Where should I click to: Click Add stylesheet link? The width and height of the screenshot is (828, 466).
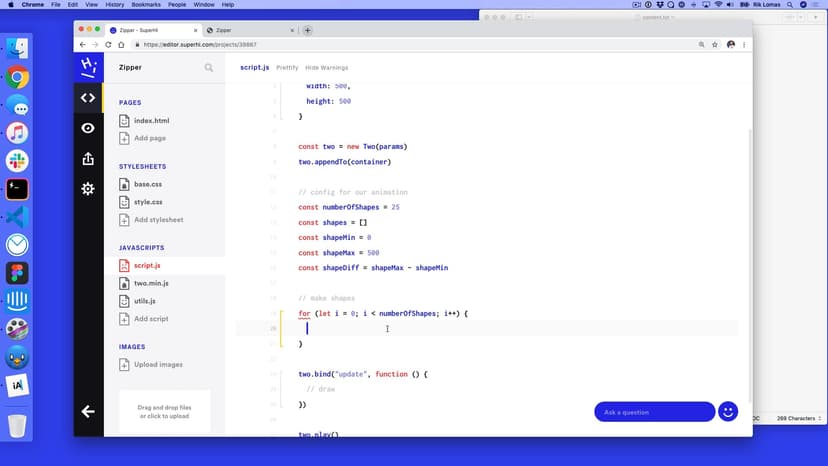158,220
